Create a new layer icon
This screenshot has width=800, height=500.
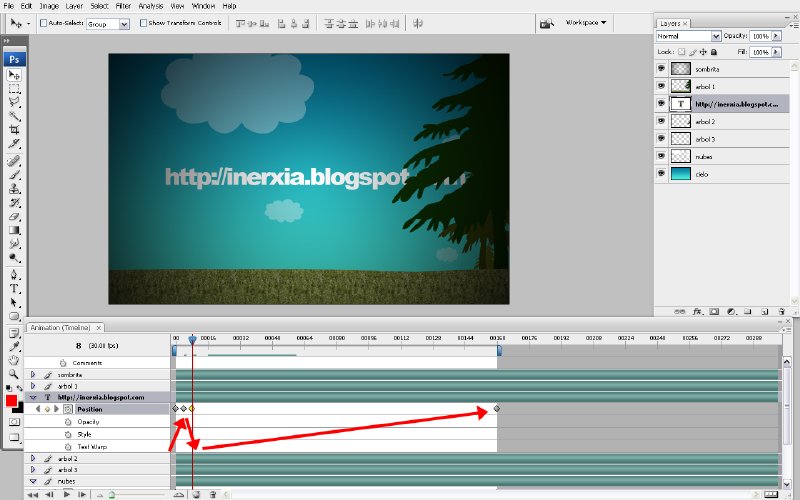coord(765,311)
